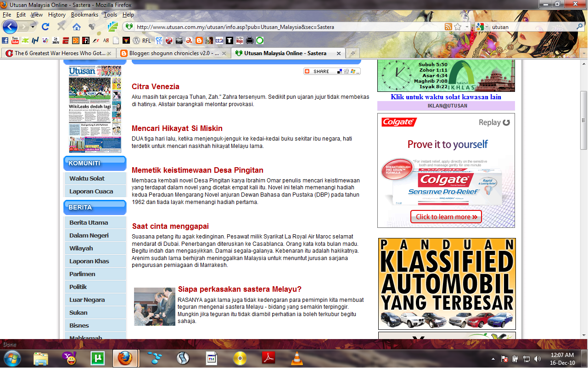Image resolution: width=588 pixels, height=368 pixels.
Task: Open the uTorrent taskbar icon
Action: [98, 358]
